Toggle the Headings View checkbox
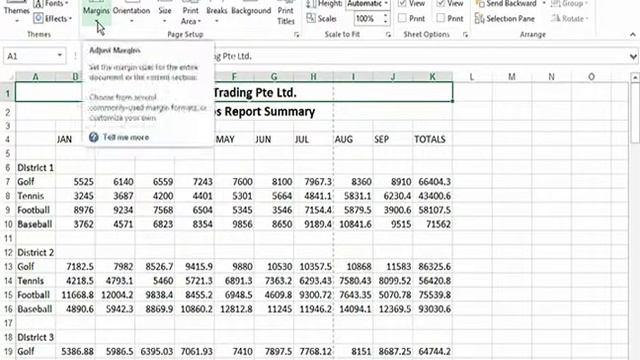 click(x=440, y=4)
